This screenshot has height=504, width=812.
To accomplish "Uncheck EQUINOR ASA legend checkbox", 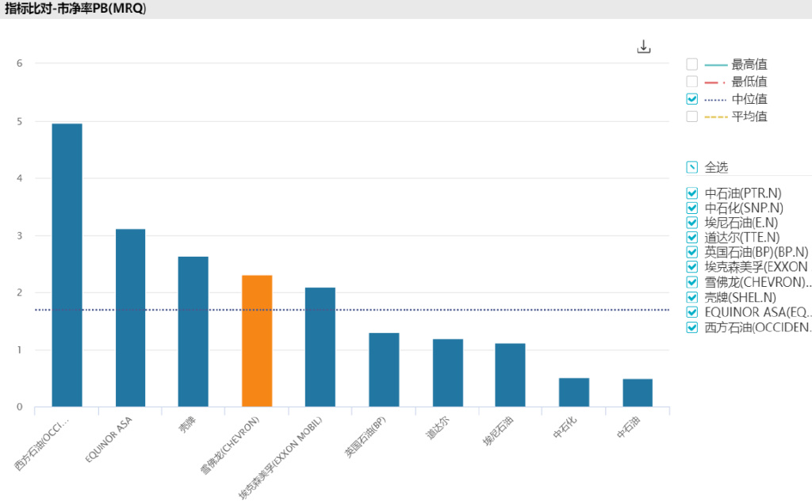I will pyautogui.click(x=691, y=312).
